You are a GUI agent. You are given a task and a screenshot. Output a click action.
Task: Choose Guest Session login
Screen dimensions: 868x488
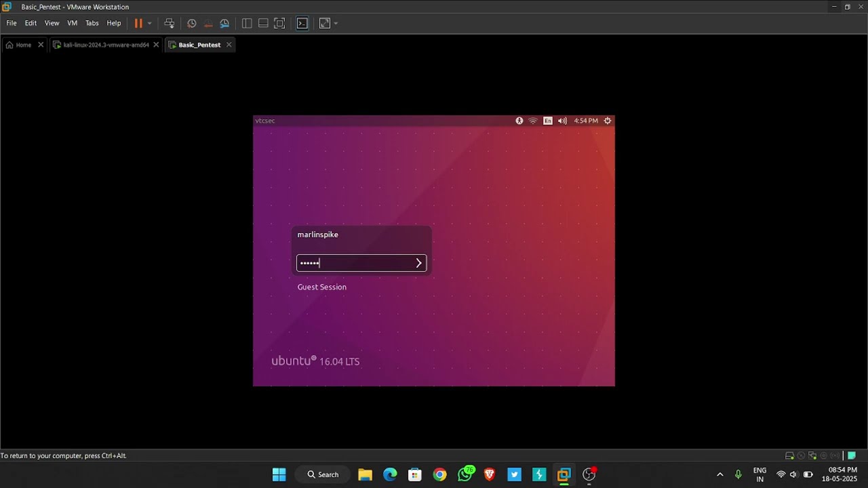pos(321,287)
